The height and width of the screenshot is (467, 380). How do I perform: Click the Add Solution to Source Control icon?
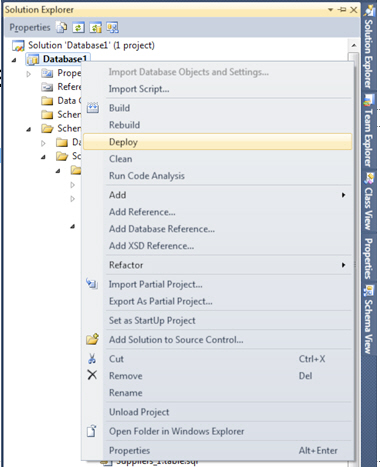coord(92,339)
